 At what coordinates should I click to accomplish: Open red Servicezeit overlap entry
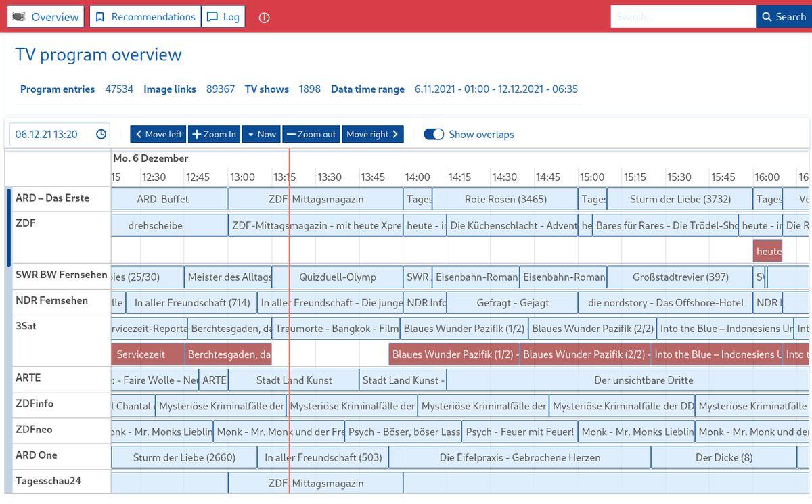pyautogui.click(x=148, y=354)
